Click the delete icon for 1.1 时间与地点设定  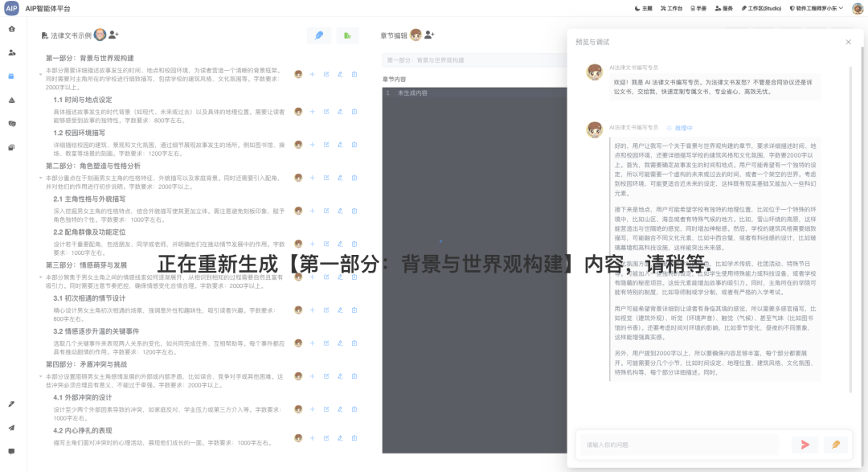[x=354, y=112]
